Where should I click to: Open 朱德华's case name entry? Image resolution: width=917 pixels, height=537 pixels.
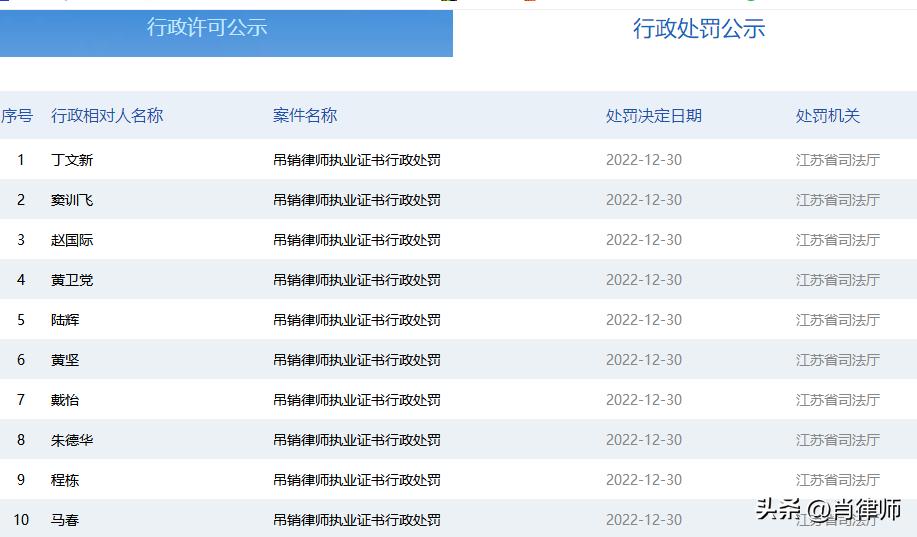(357, 440)
